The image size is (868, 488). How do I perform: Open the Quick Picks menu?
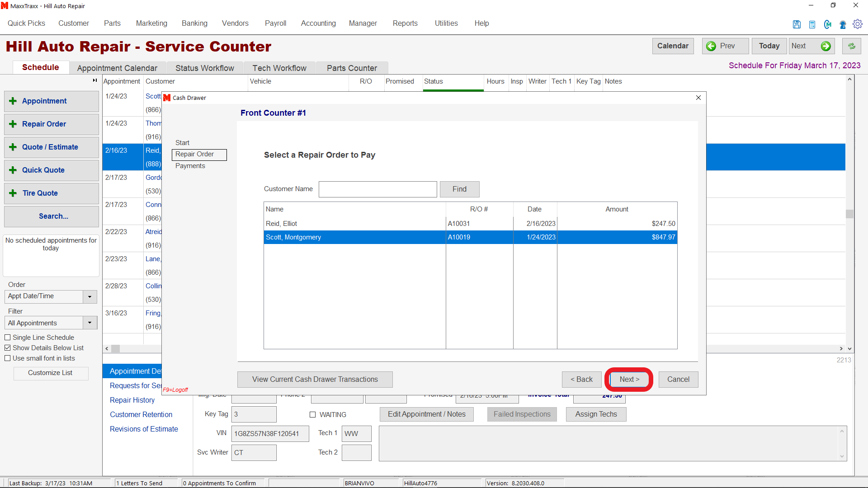click(26, 23)
